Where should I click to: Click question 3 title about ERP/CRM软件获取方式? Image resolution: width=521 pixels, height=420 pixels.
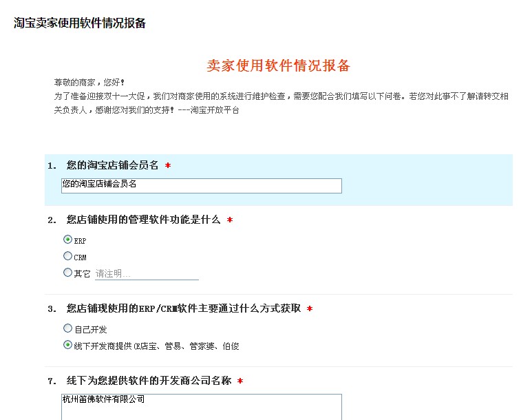click(x=183, y=308)
